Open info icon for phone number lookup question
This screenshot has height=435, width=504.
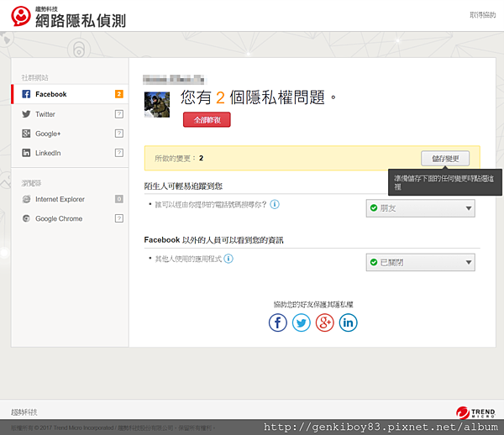pos(275,204)
